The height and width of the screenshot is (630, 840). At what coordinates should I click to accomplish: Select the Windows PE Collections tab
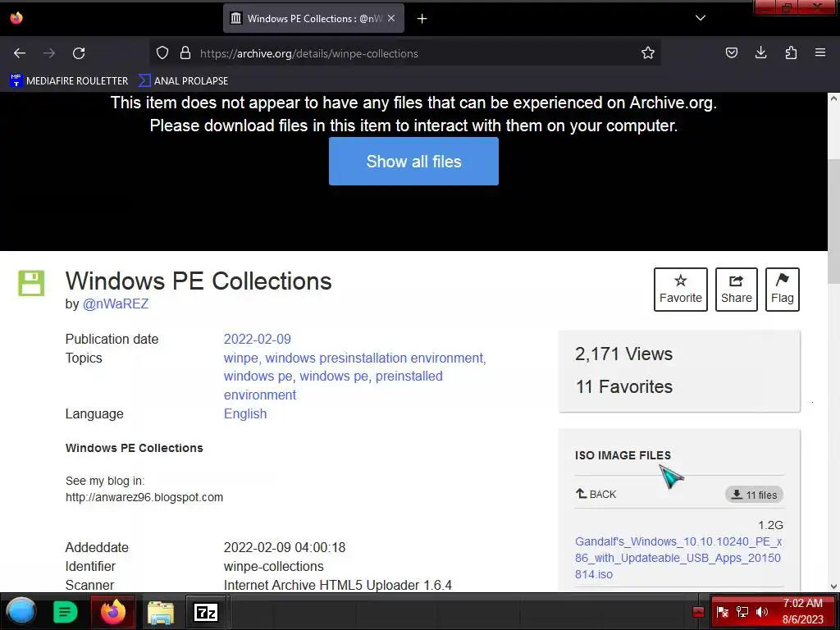coord(313,18)
